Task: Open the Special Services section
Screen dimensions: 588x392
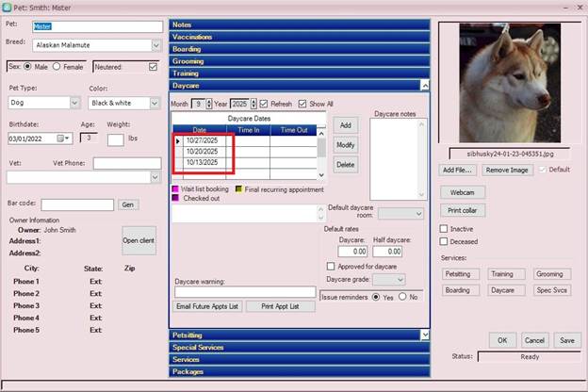Action: coord(300,348)
